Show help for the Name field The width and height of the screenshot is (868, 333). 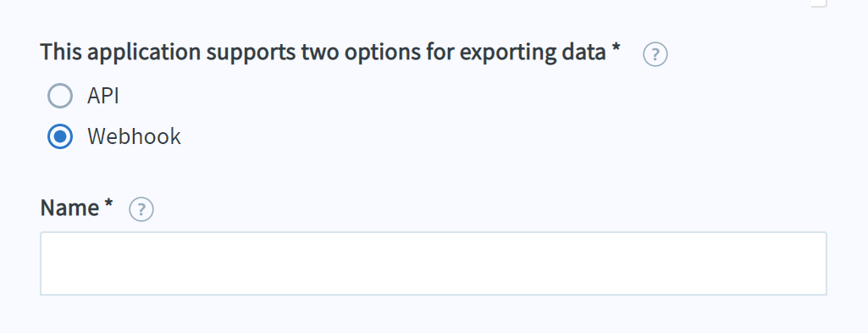point(141,209)
